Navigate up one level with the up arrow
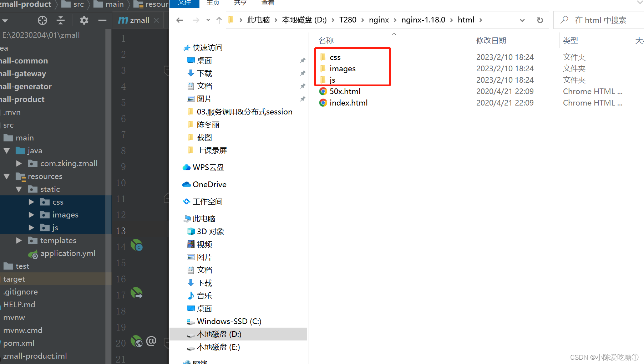This screenshot has width=644, height=364. pos(219,20)
